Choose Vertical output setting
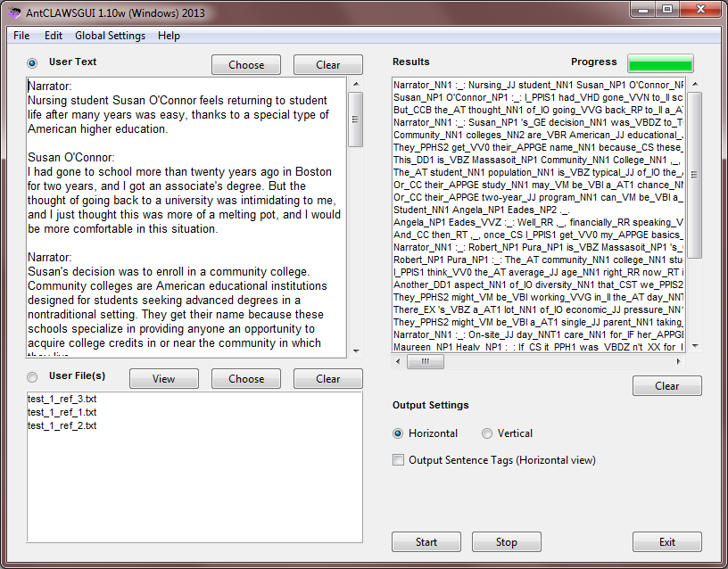The height and width of the screenshot is (569, 728). click(487, 433)
